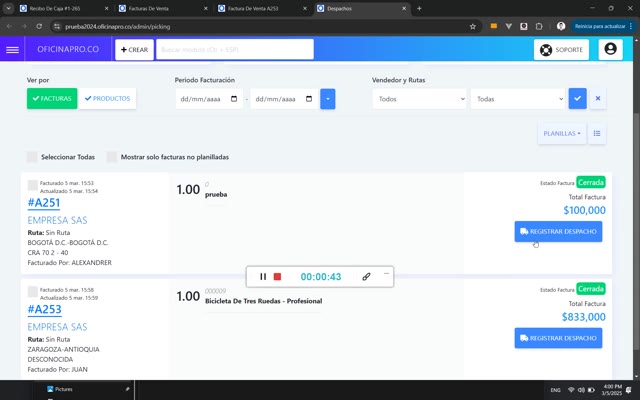Open the hamburger sidebar menu

(x=12, y=50)
